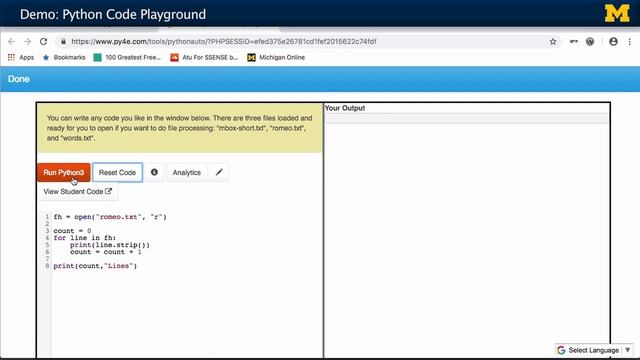Open the Apps grid shortcut
The image size is (640, 360).
[21, 58]
